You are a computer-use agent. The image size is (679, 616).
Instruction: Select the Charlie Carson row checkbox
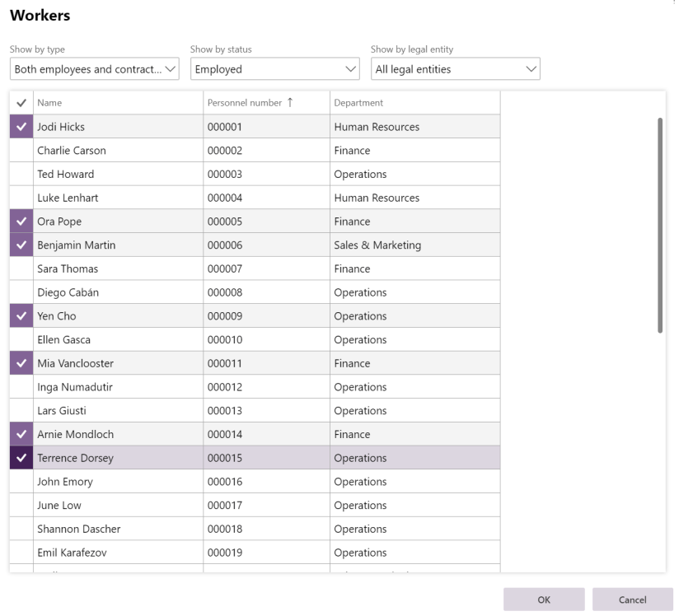pyautogui.click(x=21, y=151)
